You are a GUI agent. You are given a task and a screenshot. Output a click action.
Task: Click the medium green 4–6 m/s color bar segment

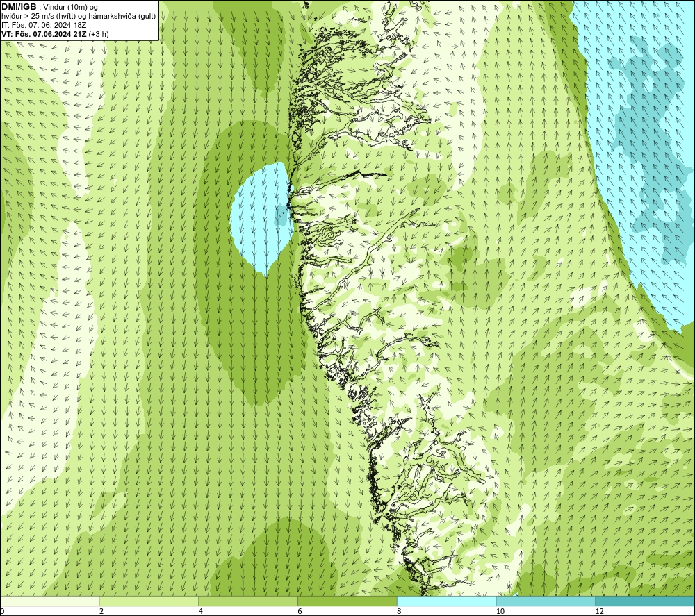coord(248,601)
